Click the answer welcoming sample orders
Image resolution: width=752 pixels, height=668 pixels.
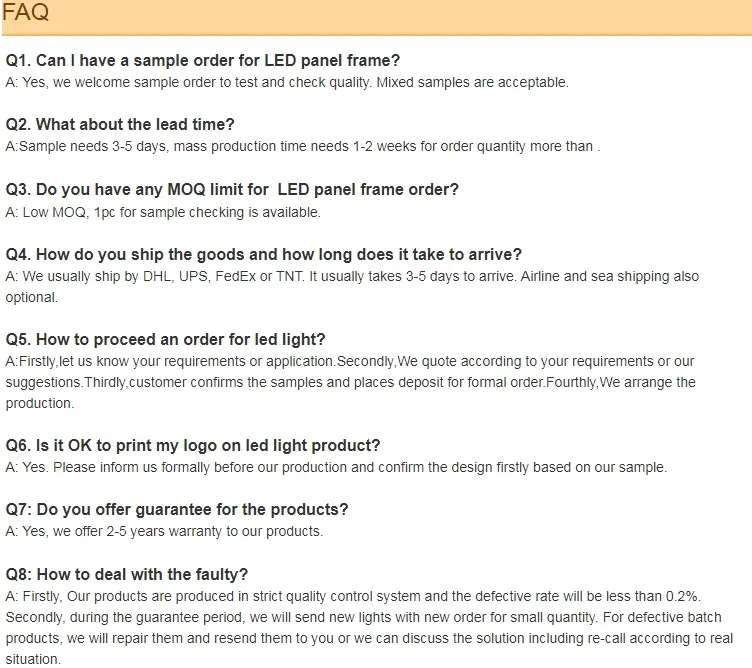point(287,82)
